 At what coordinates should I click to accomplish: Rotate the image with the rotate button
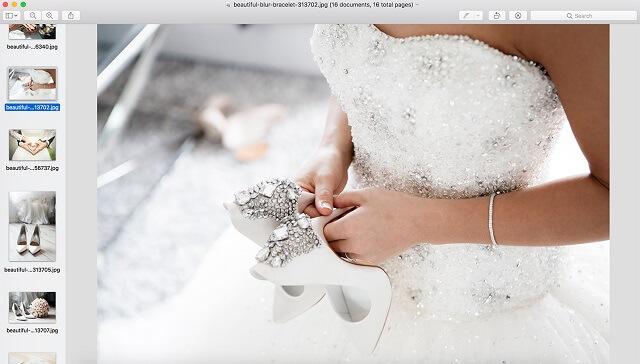[x=497, y=16]
